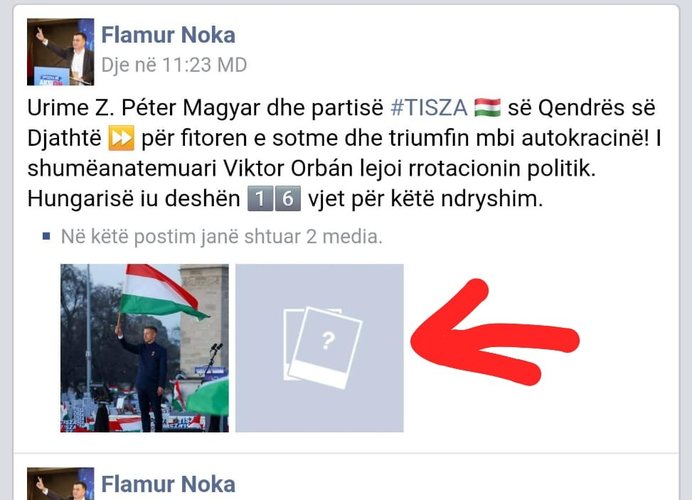692x500 pixels.
Task: Click the divider between the two posts
Action: [x=346, y=453]
